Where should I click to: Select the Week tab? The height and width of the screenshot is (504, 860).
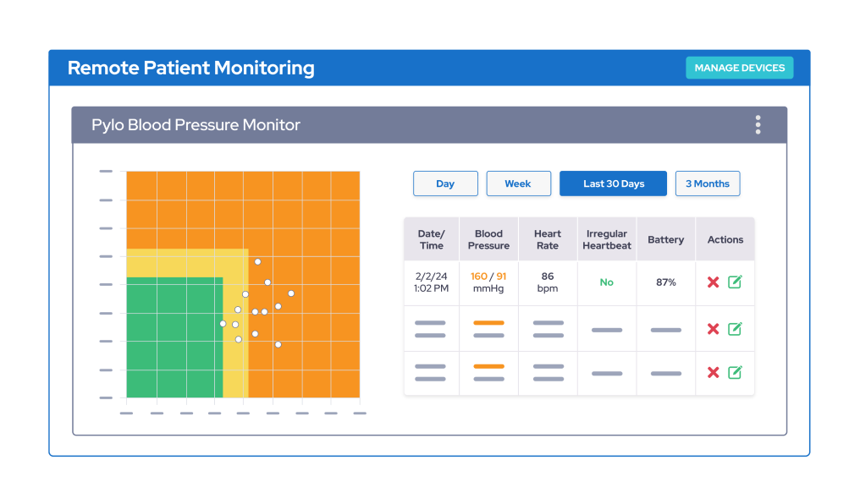click(x=518, y=184)
